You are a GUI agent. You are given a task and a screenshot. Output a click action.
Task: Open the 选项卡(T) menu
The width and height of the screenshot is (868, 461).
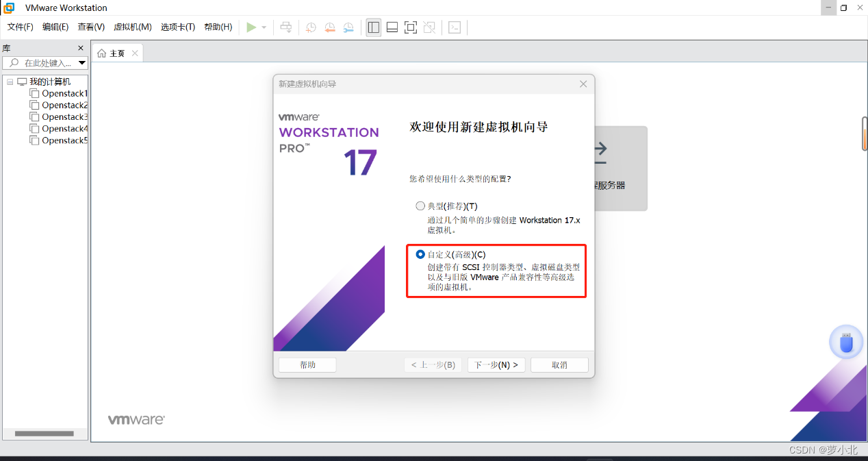(x=178, y=27)
